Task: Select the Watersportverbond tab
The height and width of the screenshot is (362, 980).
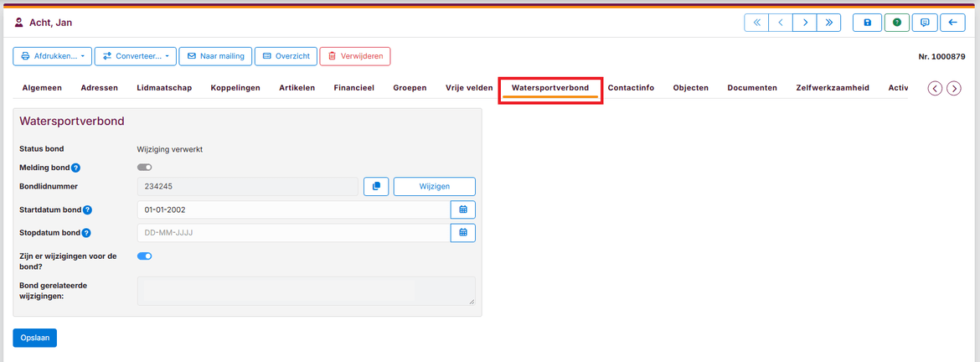Action: point(550,88)
